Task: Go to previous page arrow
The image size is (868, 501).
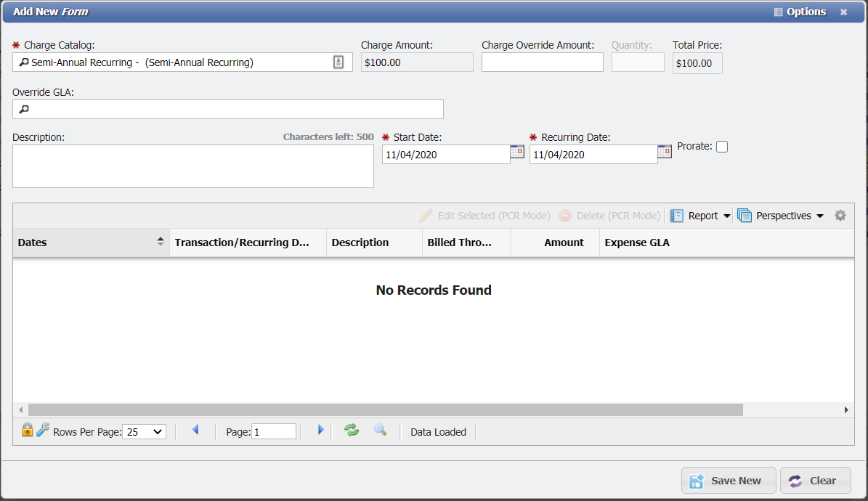Action: (195, 430)
